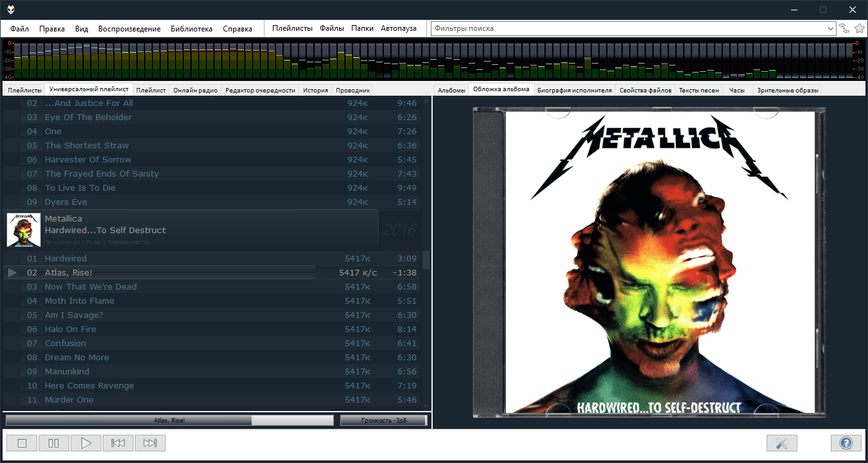The height and width of the screenshot is (463, 868).
Task: Click the star favorites icon near search
Action: pyautogui.click(x=860, y=28)
